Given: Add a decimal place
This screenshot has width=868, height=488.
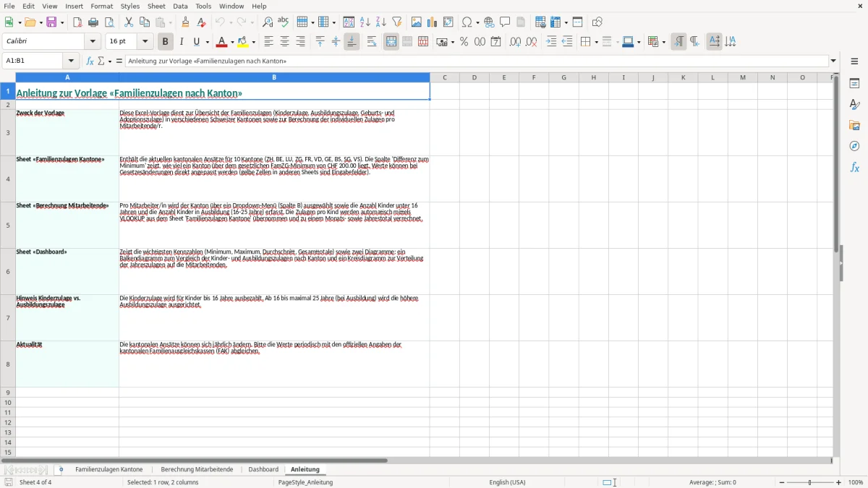Looking at the screenshot, I should tap(515, 42).
